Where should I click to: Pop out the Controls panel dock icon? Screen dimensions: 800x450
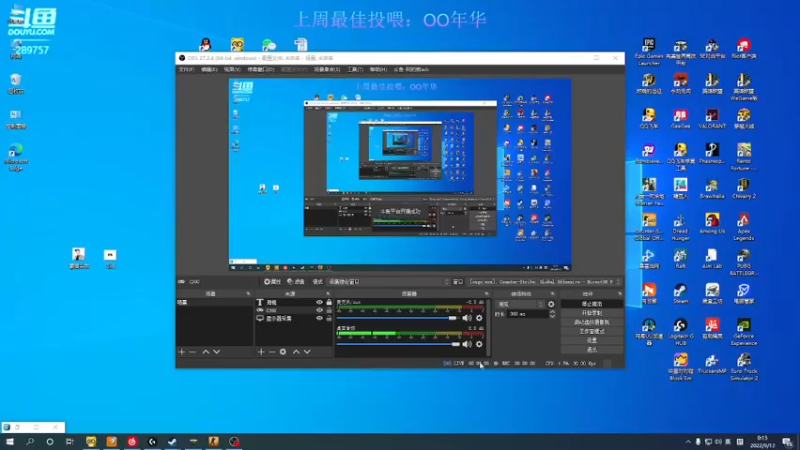[620, 294]
